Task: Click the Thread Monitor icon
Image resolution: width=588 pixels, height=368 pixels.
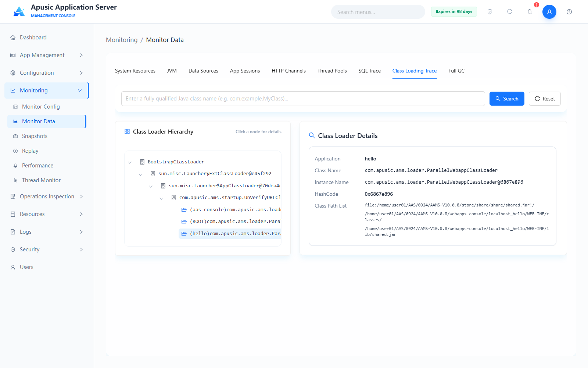Action: coord(15,180)
